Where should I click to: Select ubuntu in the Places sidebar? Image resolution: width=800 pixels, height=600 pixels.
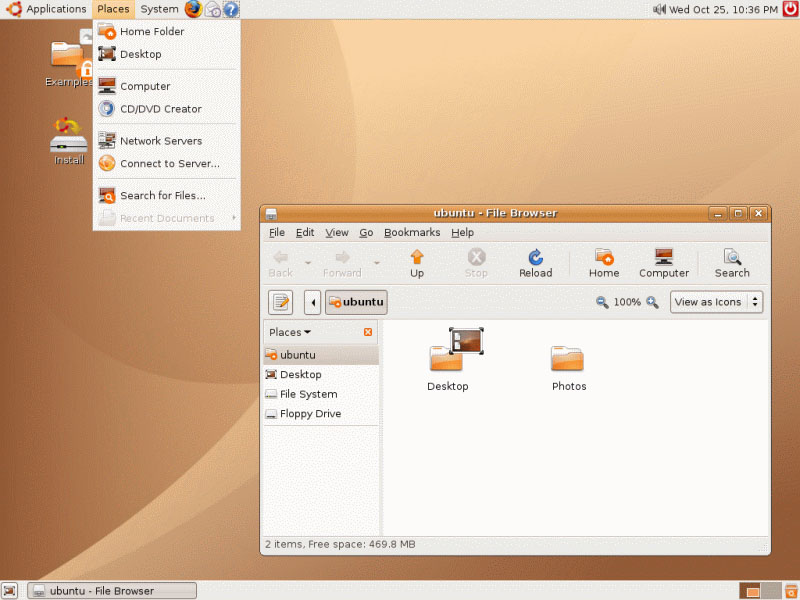click(x=321, y=355)
